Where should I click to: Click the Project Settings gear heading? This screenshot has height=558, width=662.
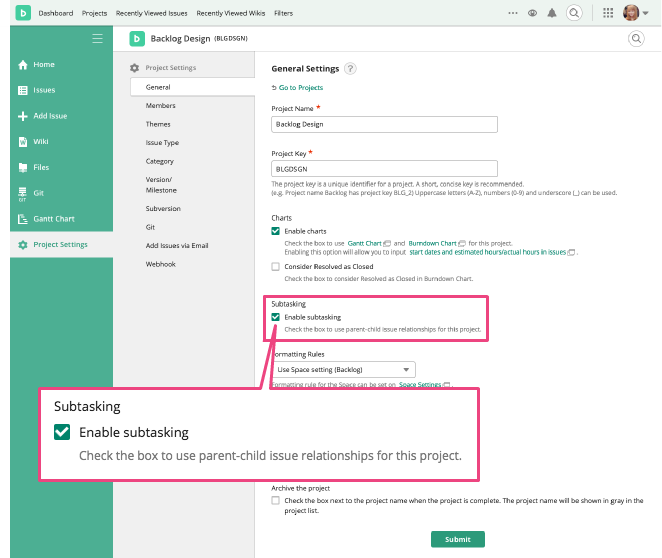[163, 68]
